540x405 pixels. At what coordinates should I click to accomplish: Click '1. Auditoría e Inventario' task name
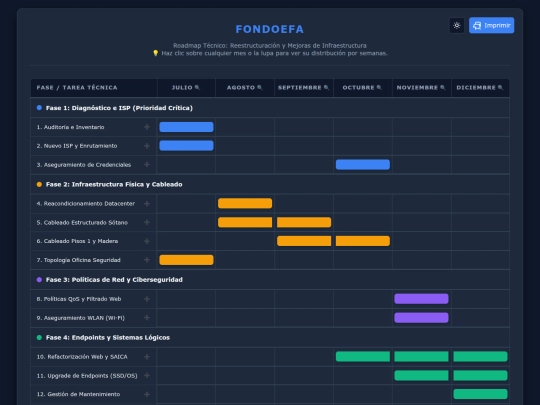(71, 127)
